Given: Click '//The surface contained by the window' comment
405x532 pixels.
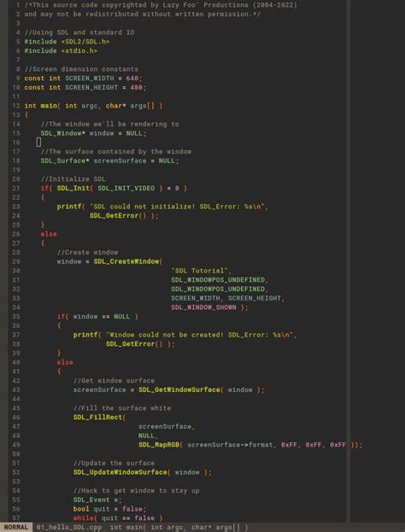Looking at the screenshot, I should point(115,151).
